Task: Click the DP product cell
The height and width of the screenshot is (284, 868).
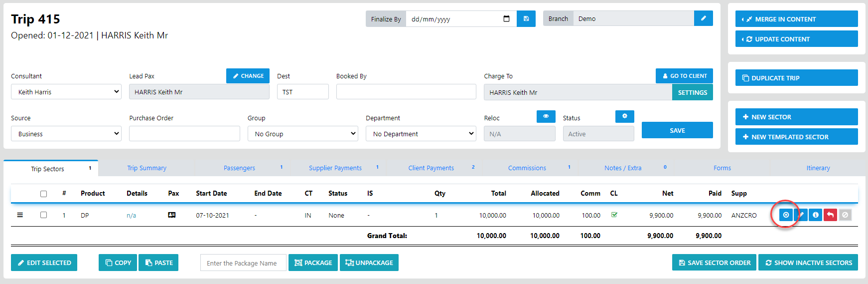Action: [85, 216]
